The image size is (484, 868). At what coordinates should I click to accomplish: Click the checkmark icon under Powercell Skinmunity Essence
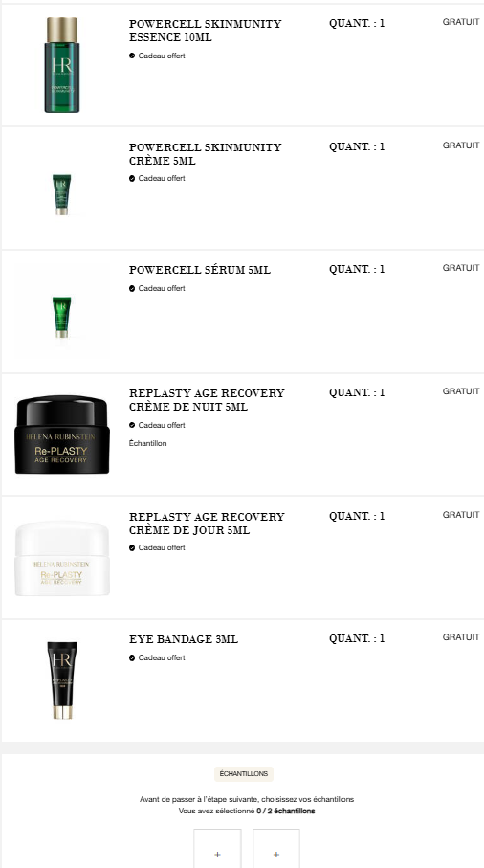(132, 56)
